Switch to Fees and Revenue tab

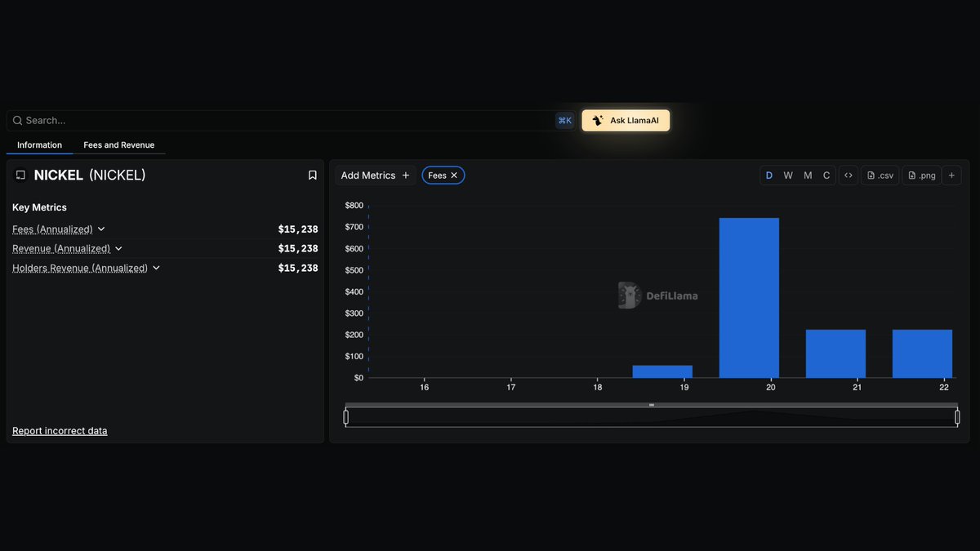coord(118,145)
